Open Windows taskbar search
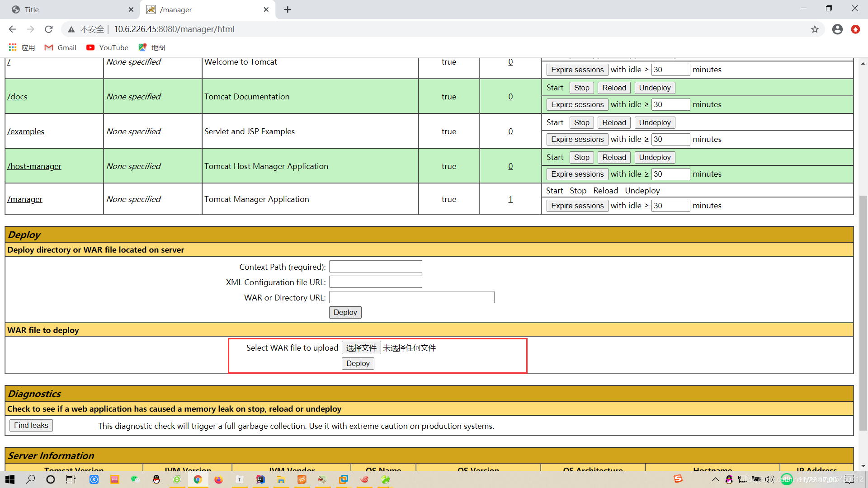Viewport: 868px width, 488px height. click(30, 479)
